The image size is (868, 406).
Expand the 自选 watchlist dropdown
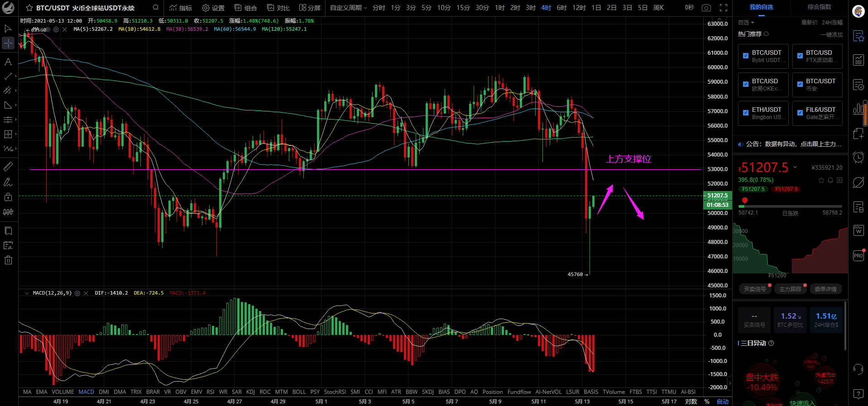coord(746,23)
